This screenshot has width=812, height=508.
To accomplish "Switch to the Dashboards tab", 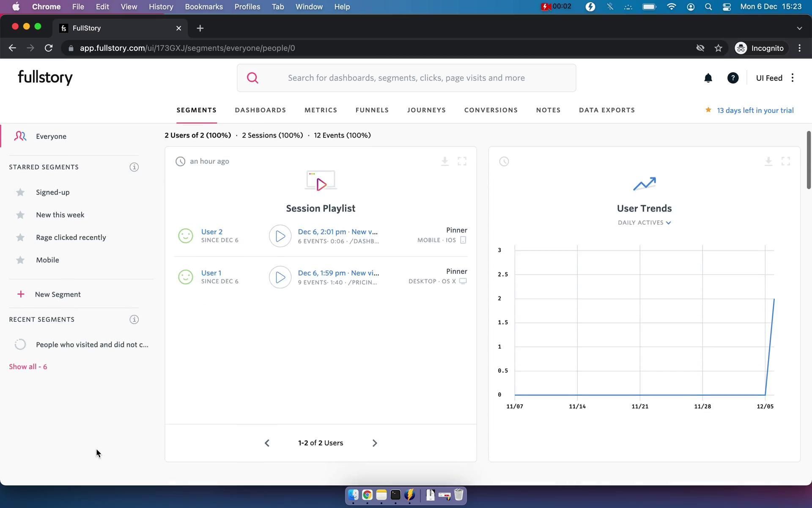I will (260, 110).
